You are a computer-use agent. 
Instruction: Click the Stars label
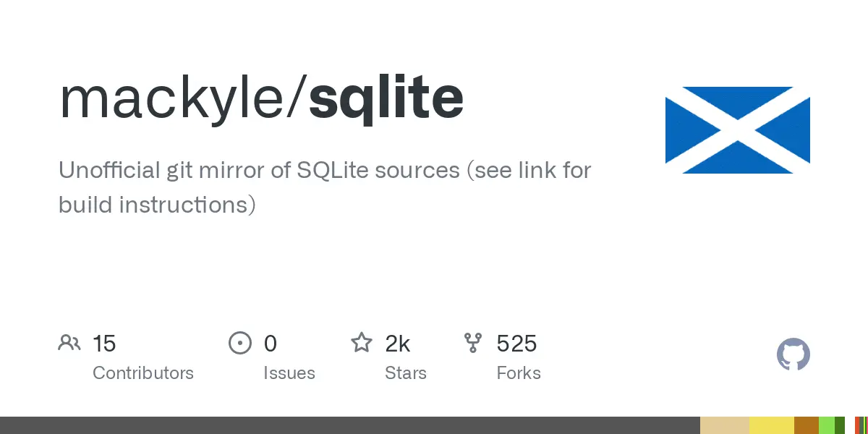click(406, 373)
